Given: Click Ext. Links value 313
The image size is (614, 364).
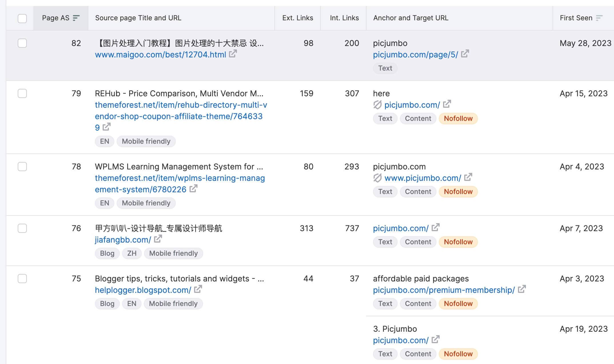Looking at the screenshot, I should (x=306, y=228).
